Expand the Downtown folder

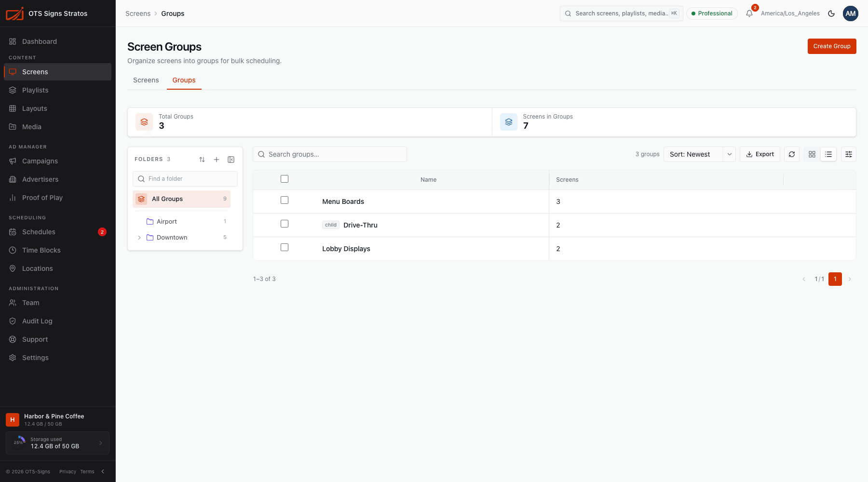(x=139, y=238)
